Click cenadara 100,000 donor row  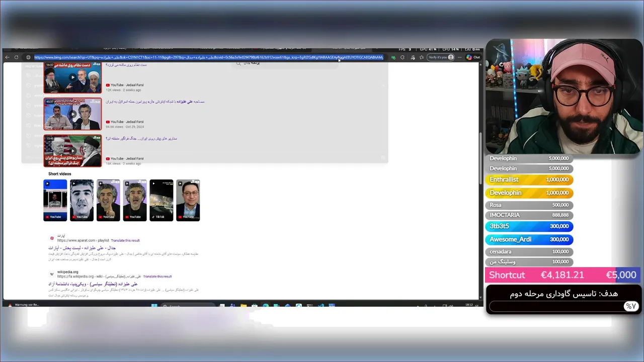(x=529, y=251)
